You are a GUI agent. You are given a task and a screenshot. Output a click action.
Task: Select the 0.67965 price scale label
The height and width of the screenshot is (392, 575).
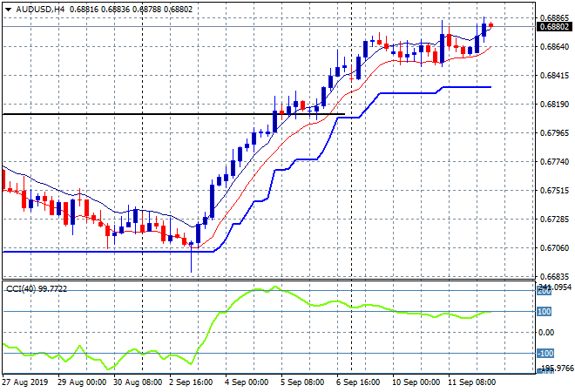click(x=554, y=132)
